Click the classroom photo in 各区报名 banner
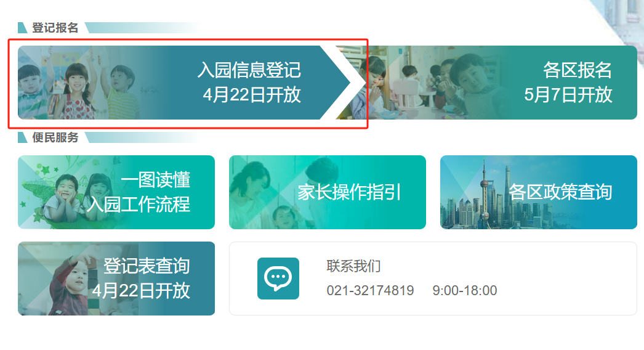The width and height of the screenshot is (644, 350). 427,83
